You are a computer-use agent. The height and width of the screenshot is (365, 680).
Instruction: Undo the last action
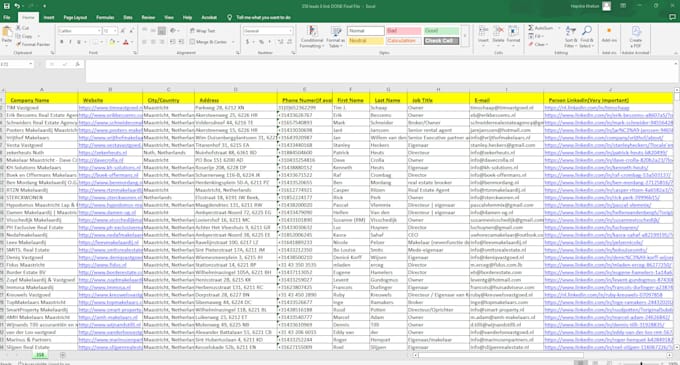pyautogui.click(x=17, y=6)
